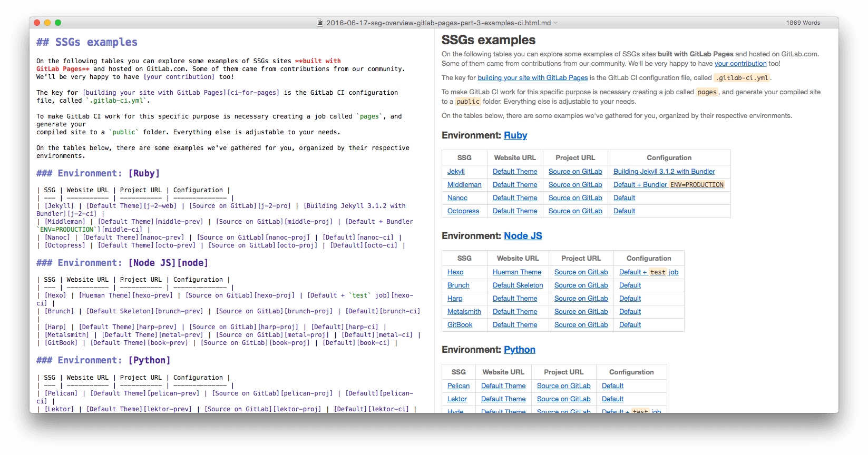868x455 pixels.
Task: Open the Octopress SSG link
Action: click(463, 211)
